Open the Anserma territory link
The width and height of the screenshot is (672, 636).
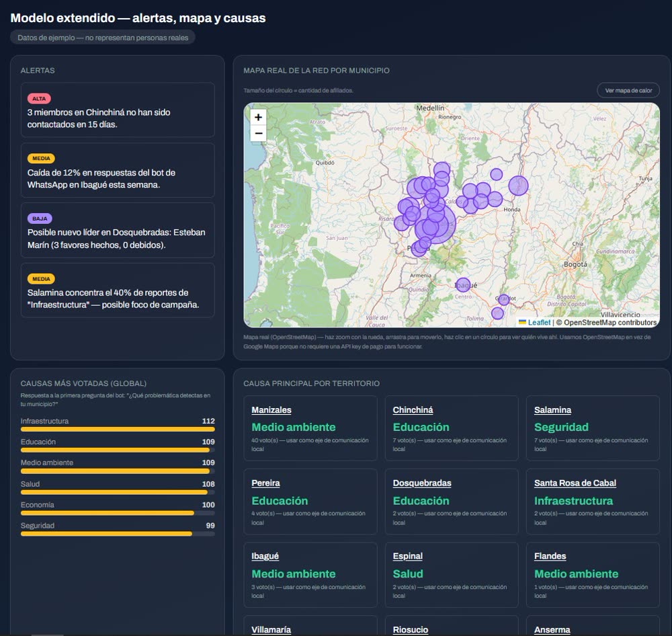[552, 629]
